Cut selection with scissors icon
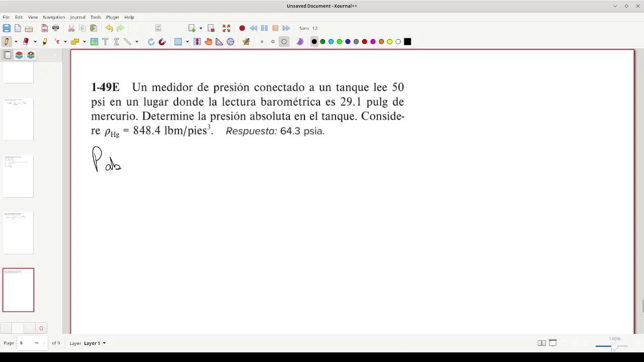Image resolution: width=644 pixels, height=362 pixels. click(x=71, y=28)
